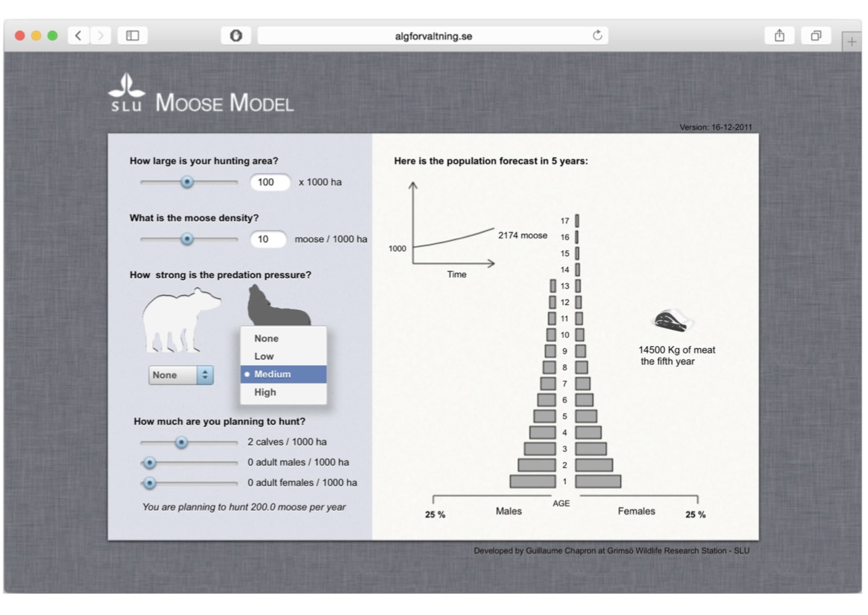Image resolution: width=868 pixels, height=615 pixels.
Task: Click the white bear silhouette
Action: (x=178, y=320)
